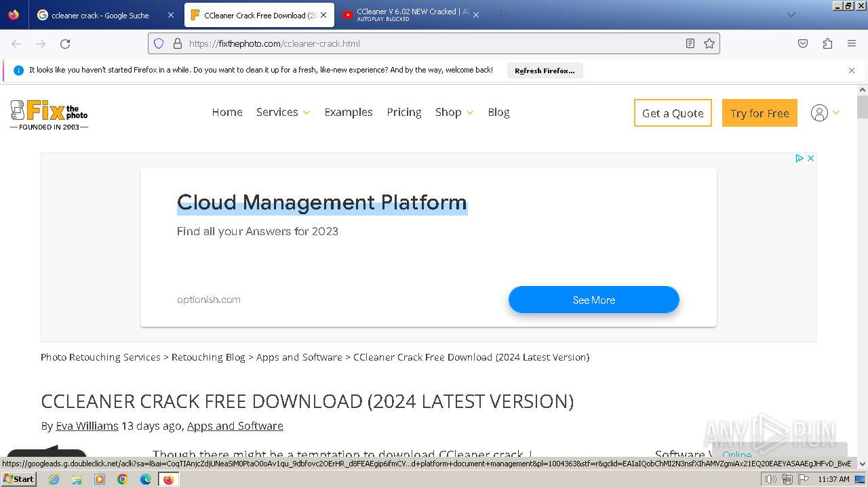The height and width of the screenshot is (488, 868).
Task: Launch Internet Explorer from taskbar
Action: [54, 479]
